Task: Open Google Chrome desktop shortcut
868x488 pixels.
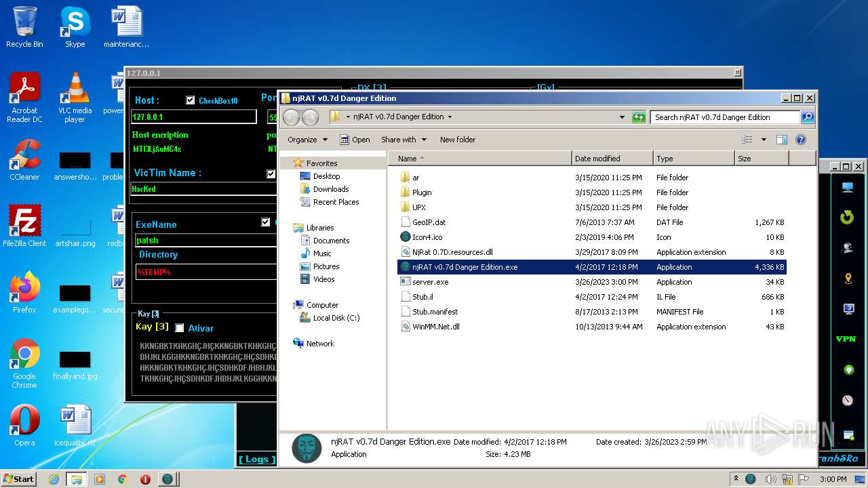Action: point(24,363)
